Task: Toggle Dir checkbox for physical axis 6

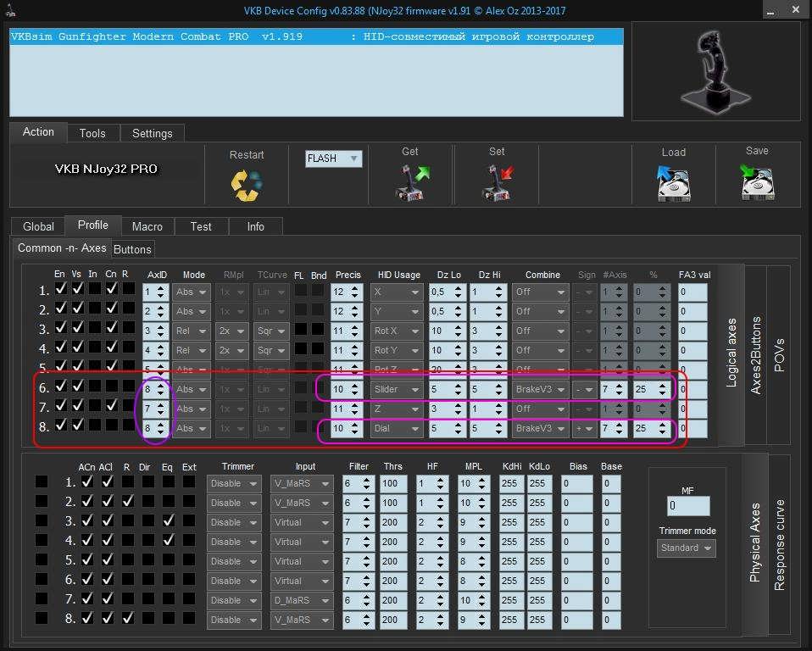Action: [x=148, y=580]
